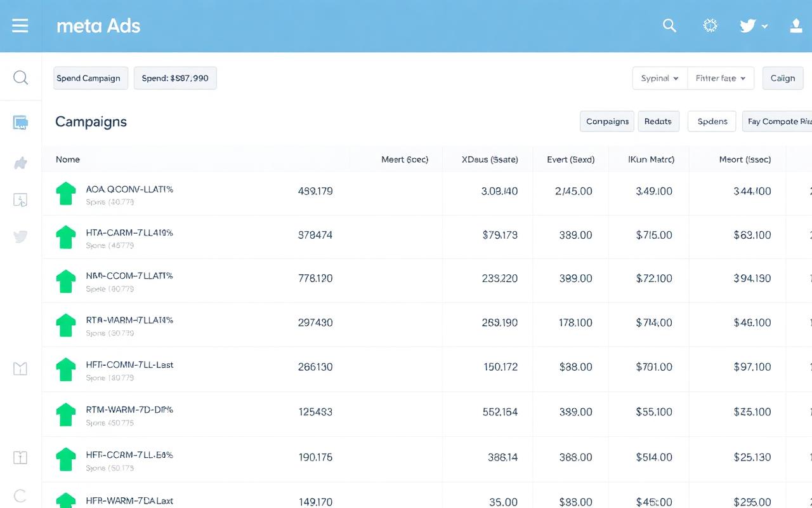Toggle the green arrow on RTM-WARM-7D-DIM%
The width and height of the screenshot is (812, 508).
(x=65, y=413)
